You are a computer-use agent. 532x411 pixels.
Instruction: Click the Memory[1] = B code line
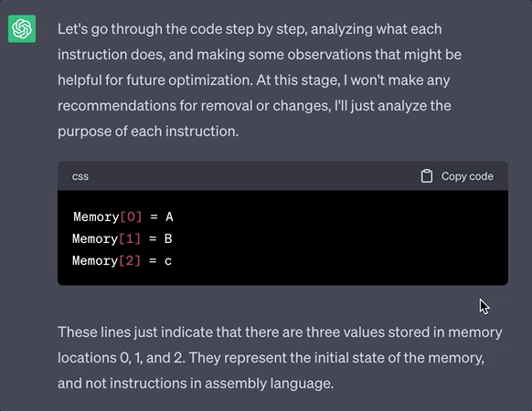tap(122, 238)
